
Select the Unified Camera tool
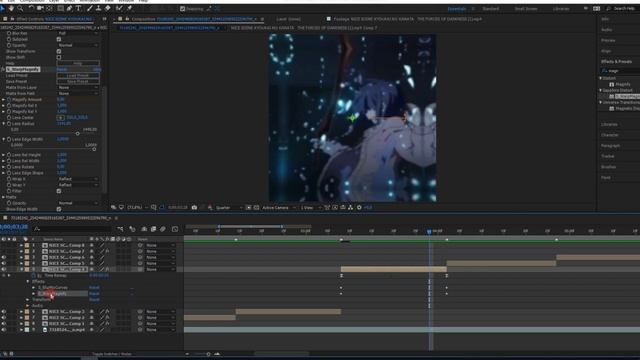40,8
